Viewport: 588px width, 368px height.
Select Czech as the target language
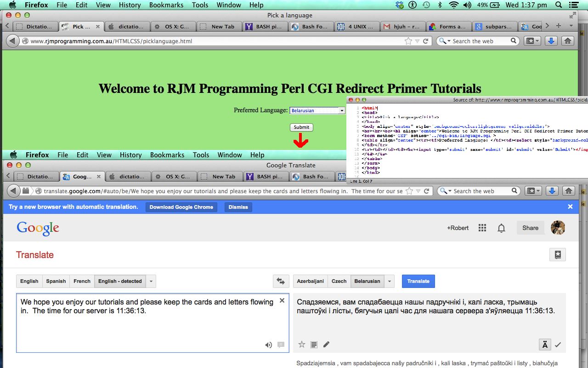(339, 281)
